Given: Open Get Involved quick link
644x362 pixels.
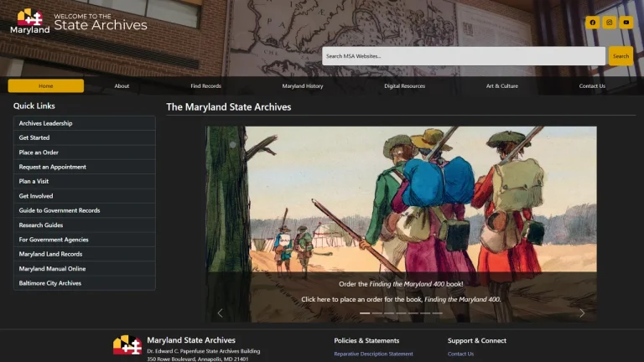Looking at the screenshot, I should coord(84,196).
